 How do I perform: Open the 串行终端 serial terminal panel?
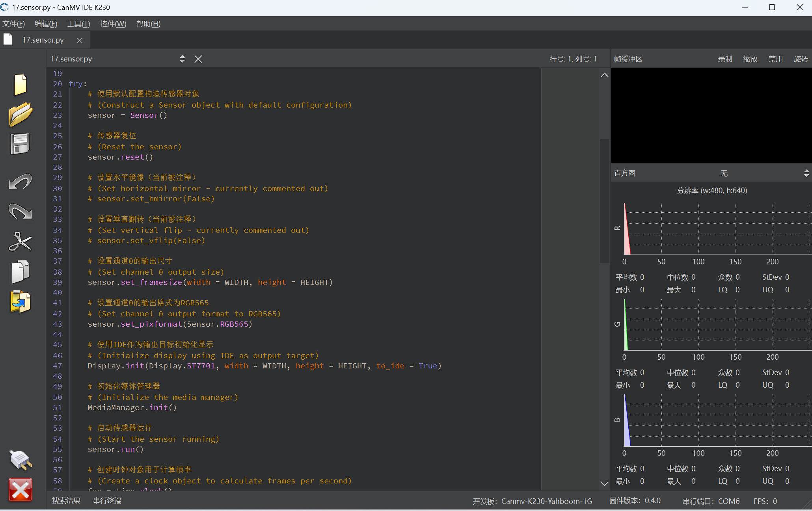107,501
